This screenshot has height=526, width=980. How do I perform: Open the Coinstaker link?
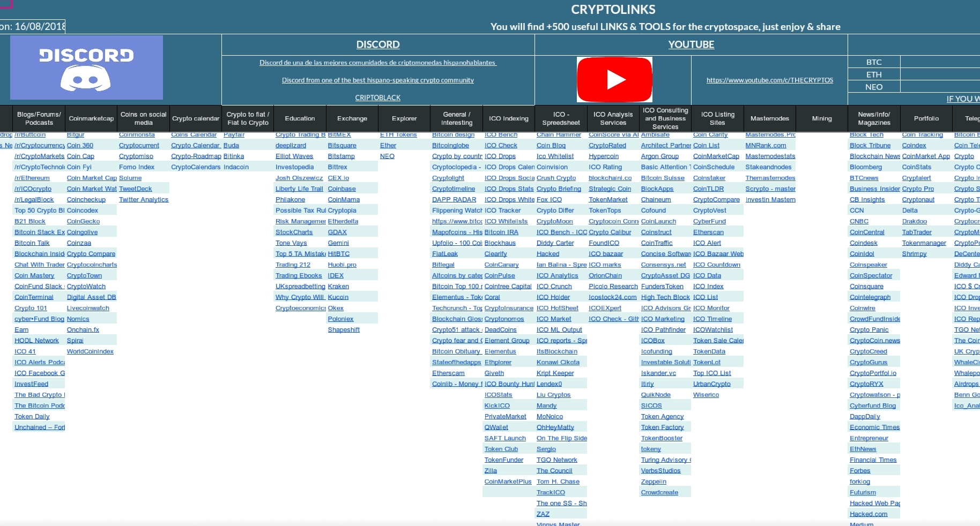click(x=709, y=178)
